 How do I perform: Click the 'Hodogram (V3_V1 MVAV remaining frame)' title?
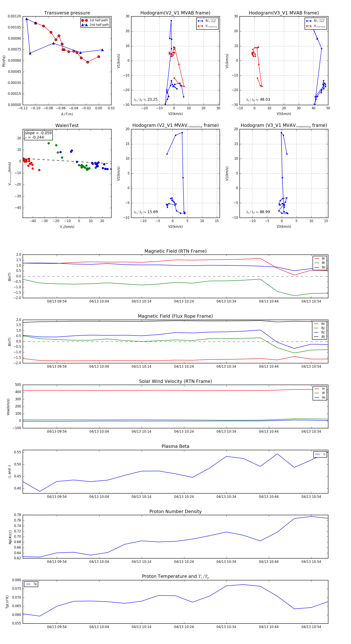pos(284,125)
